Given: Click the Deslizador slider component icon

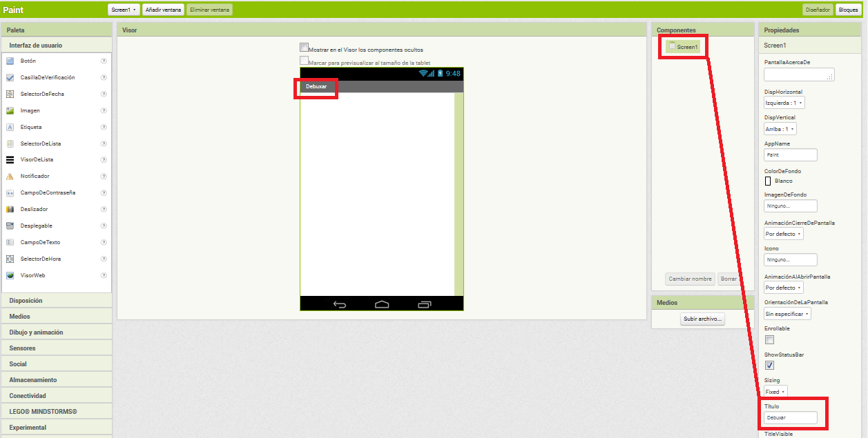Looking at the screenshot, I should click(x=10, y=210).
